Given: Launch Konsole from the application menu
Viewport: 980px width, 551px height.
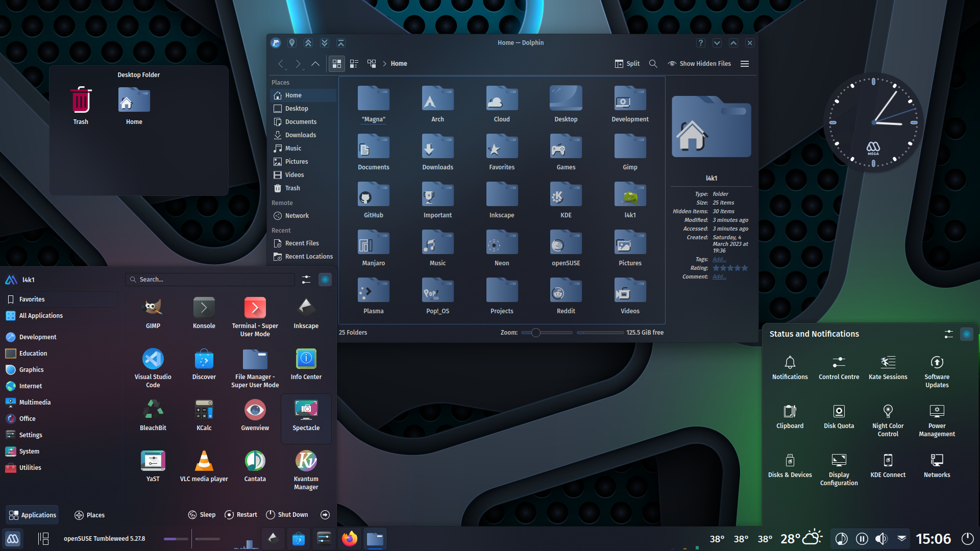Looking at the screenshot, I should pos(204,313).
